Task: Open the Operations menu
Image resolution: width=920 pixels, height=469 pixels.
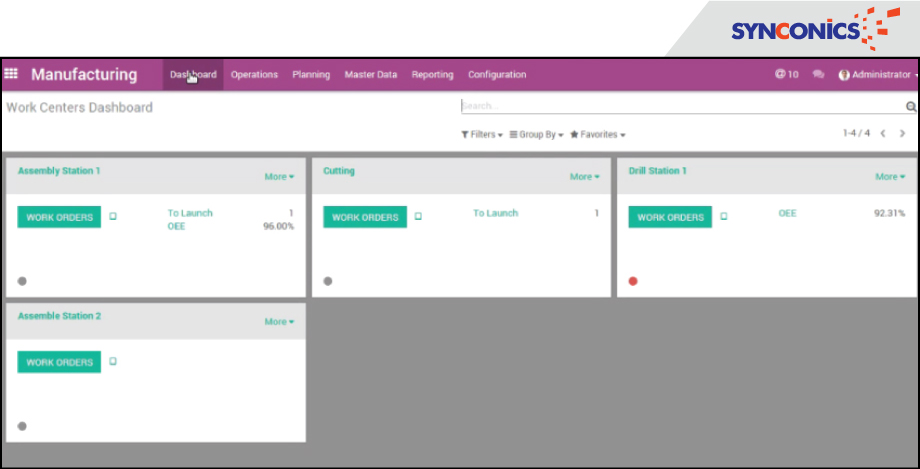Action: (x=254, y=75)
